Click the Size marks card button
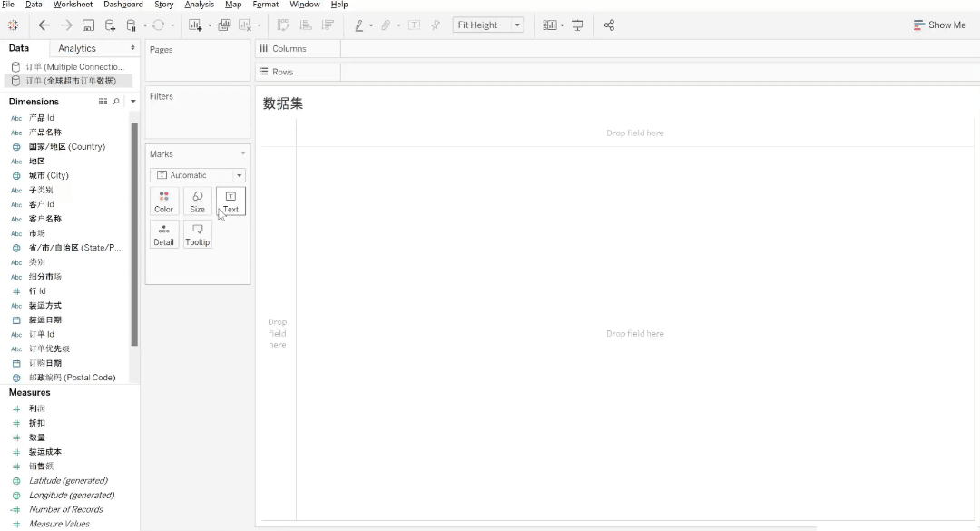This screenshot has width=980, height=531. [x=198, y=202]
